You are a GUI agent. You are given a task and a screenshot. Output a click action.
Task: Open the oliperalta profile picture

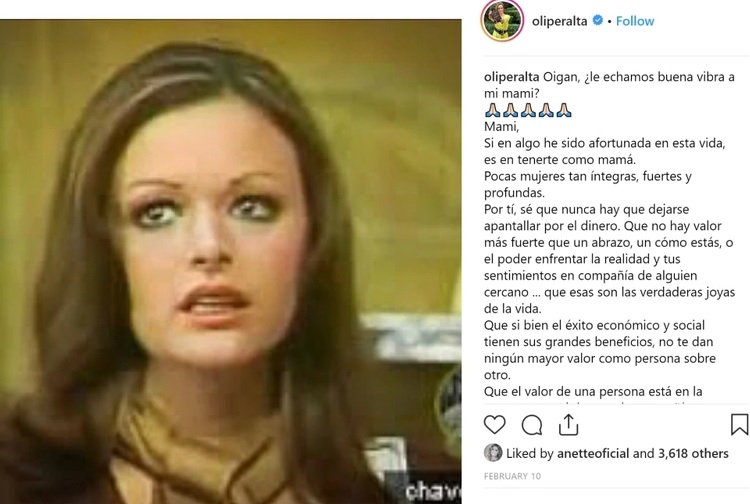(x=502, y=21)
